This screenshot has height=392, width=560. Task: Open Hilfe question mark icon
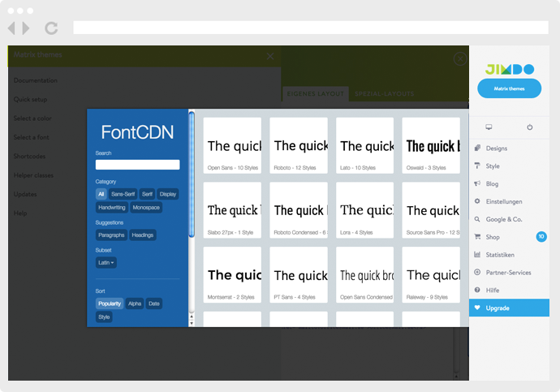477,290
